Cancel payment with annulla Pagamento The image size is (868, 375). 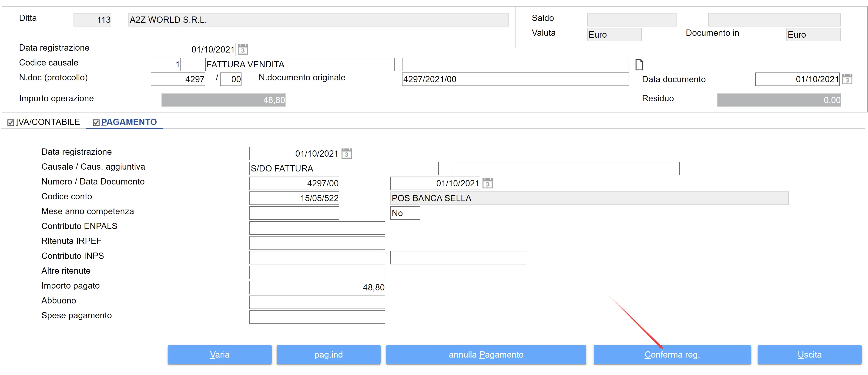(486, 355)
